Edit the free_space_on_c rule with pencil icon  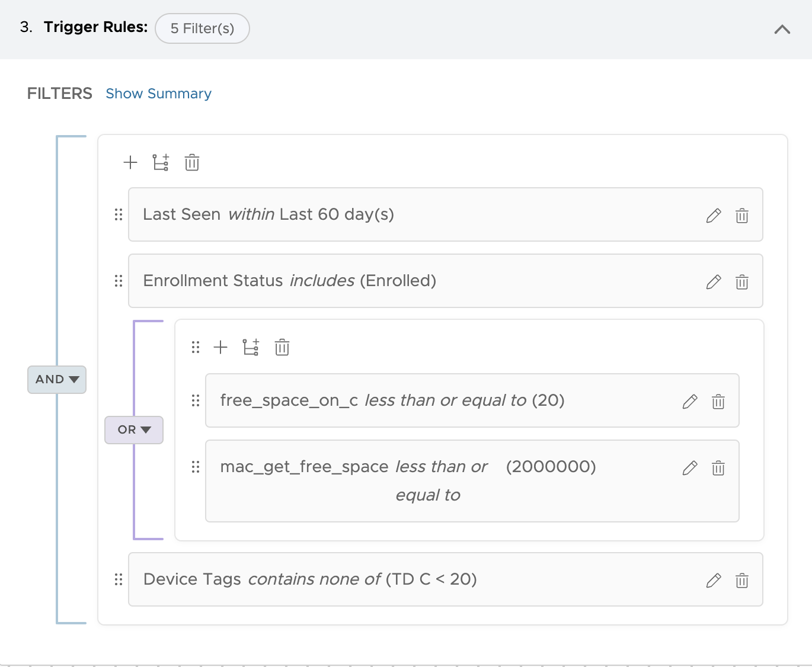pos(690,402)
